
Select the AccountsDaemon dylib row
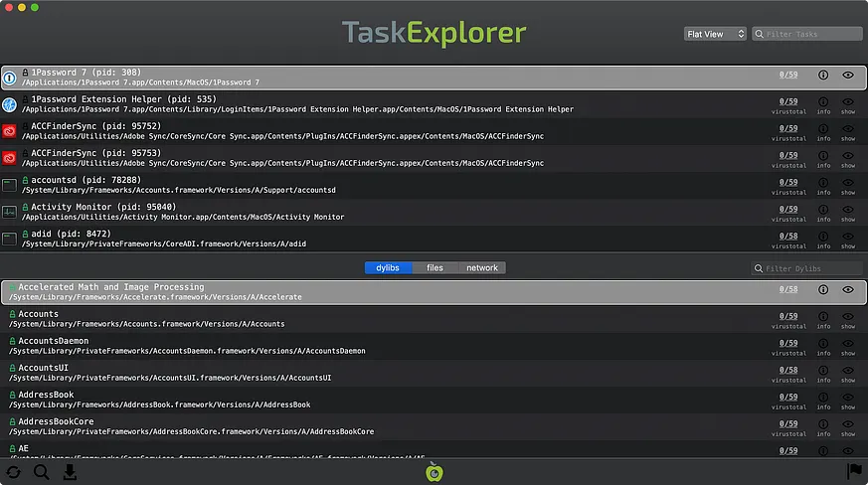point(434,346)
